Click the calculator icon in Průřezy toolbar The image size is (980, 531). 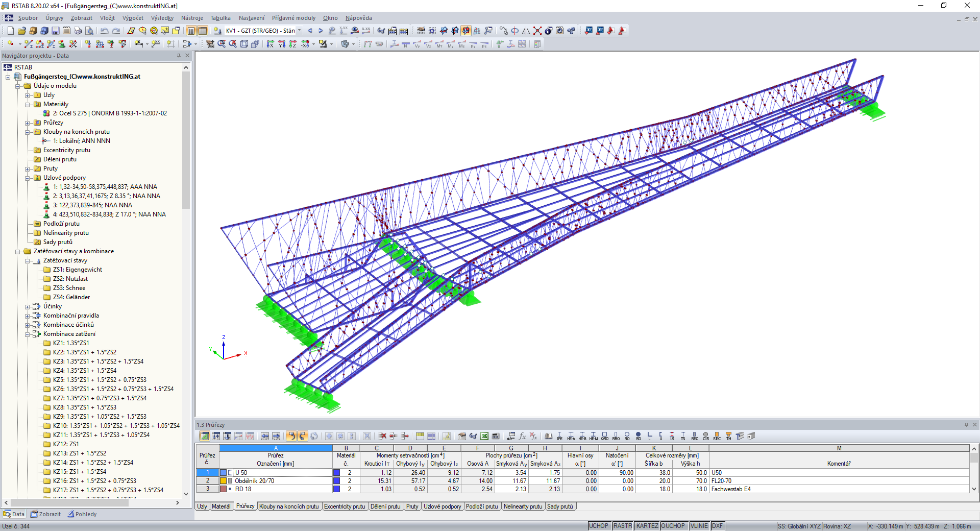pos(496,437)
